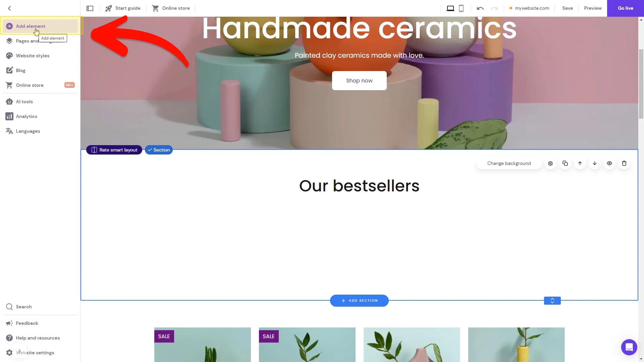Switch to desktop view icon

(450, 8)
